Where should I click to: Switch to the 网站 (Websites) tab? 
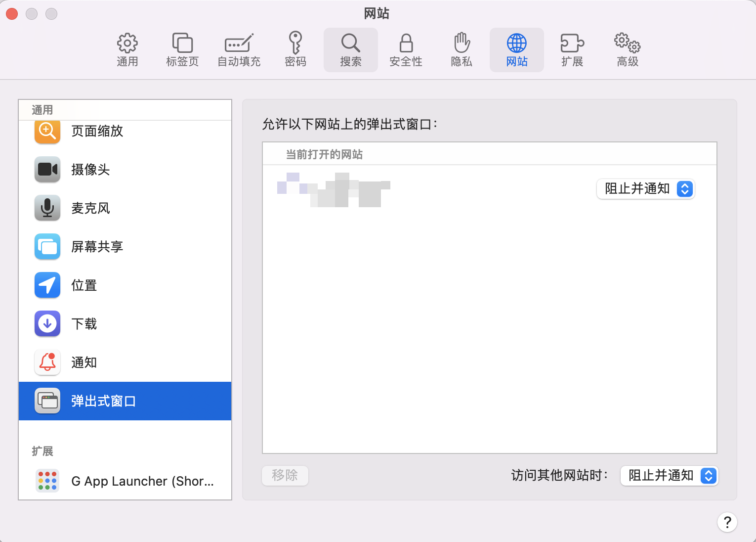[516, 49]
